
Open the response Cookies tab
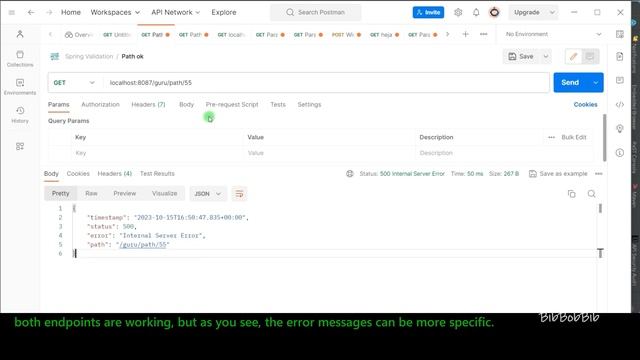pos(78,174)
